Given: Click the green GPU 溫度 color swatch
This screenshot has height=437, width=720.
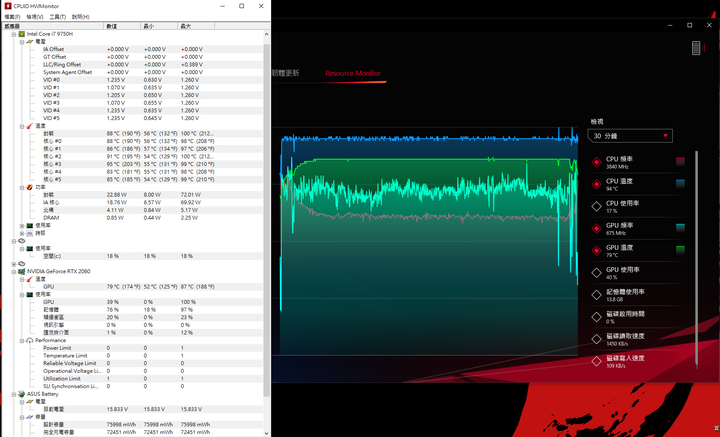Looking at the screenshot, I should [681, 250].
